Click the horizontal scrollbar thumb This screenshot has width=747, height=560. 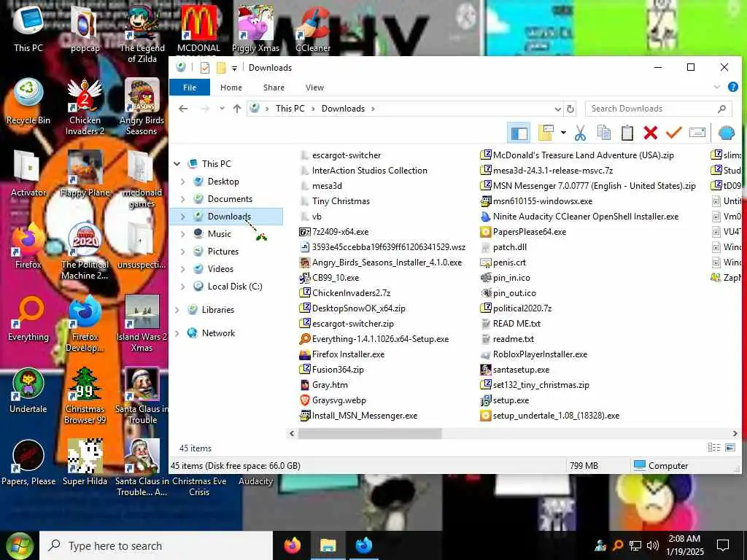click(370, 433)
